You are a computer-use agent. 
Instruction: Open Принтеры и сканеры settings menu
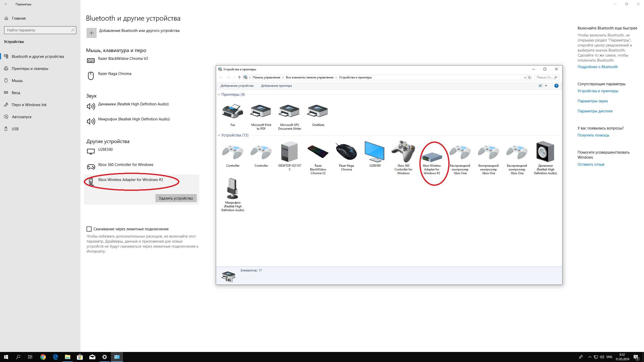pos(30,69)
